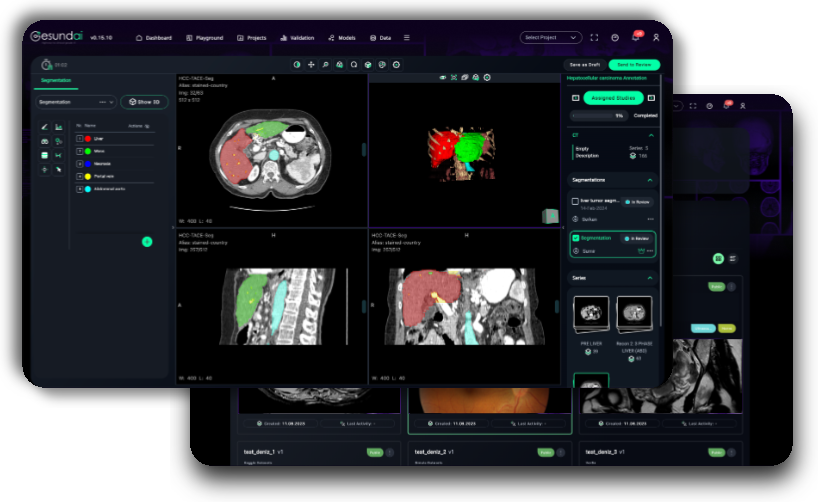The image size is (819, 502).
Task: Toggle the Necrosis segment checkbox
Action: [x=79, y=164]
